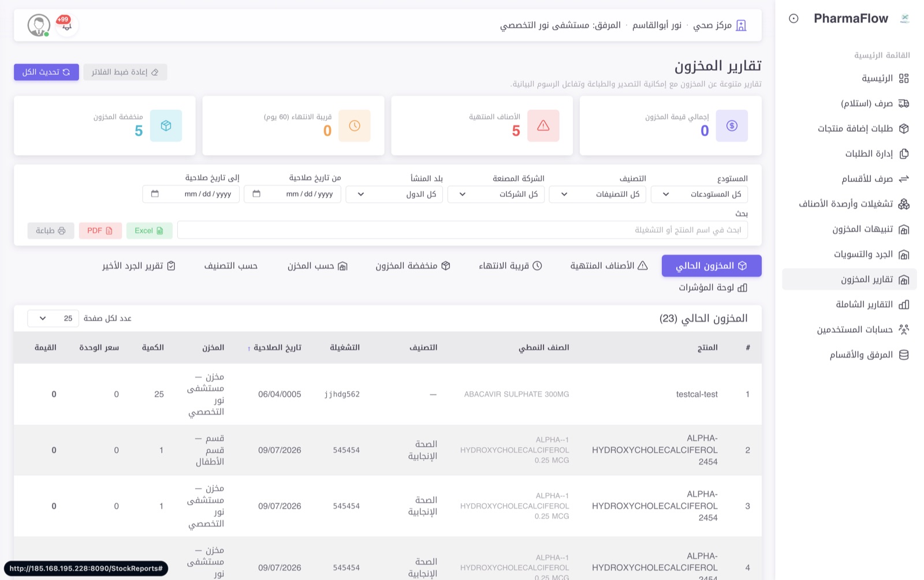Click the تنبيهات المخزون warehouse icon
This screenshot has height=580, width=924.
tap(904, 229)
